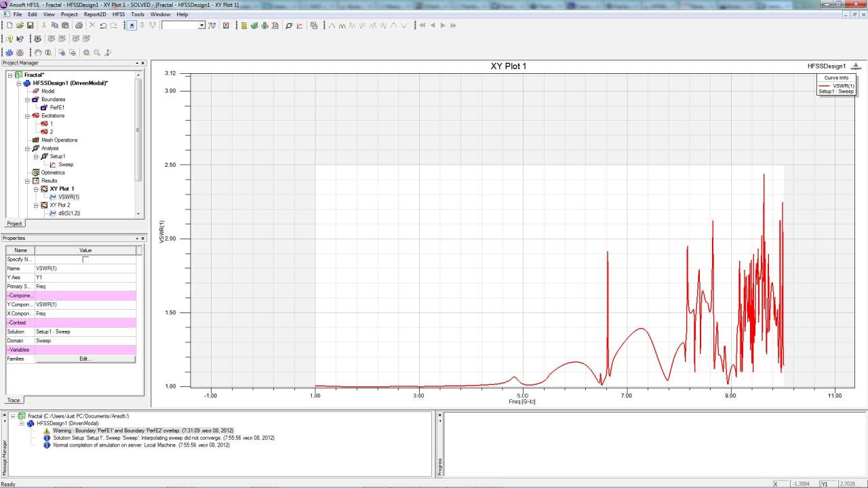The width and height of the screenshot is (868, 488).
Task: Click the Edit button for Families
Action: (85, 359)
